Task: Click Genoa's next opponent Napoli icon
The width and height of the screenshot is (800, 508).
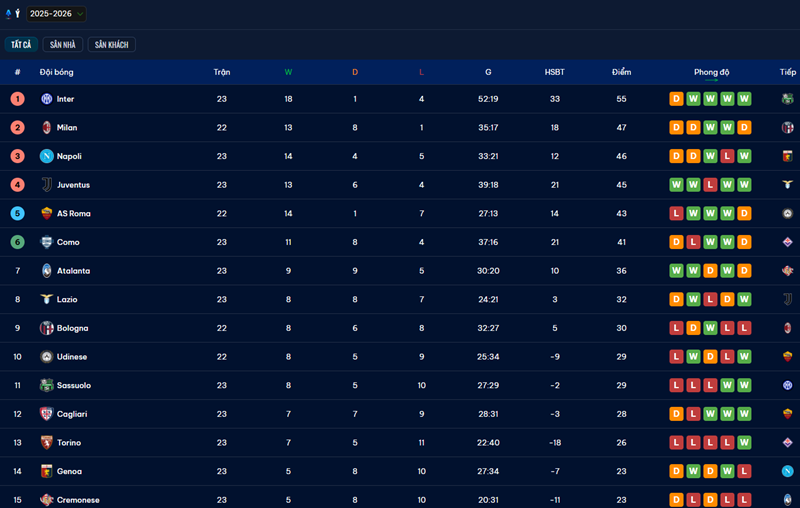Action: click(787, 471)
